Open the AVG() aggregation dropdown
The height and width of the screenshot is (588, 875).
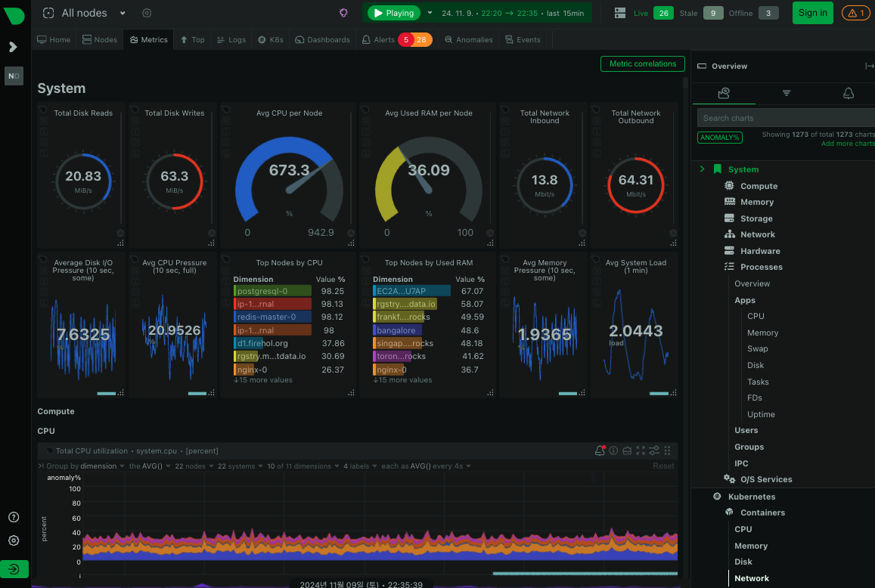(x=150, y=466)
